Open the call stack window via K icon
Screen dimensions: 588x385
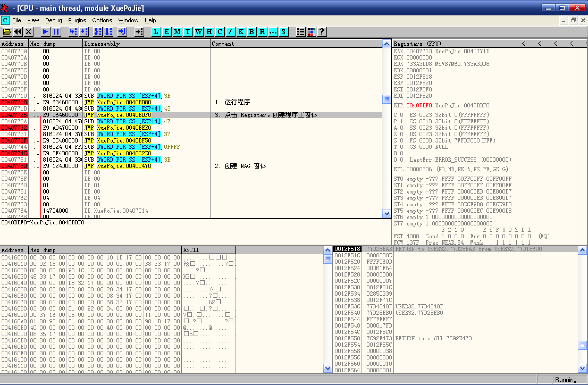(241, 32)
